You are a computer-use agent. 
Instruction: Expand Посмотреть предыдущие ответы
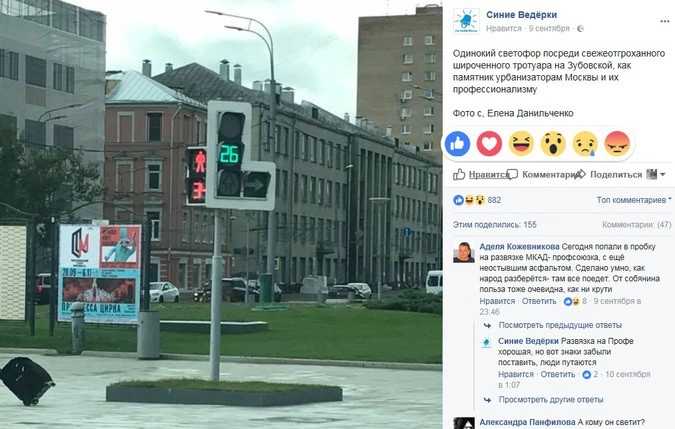[x=560, y=325]
